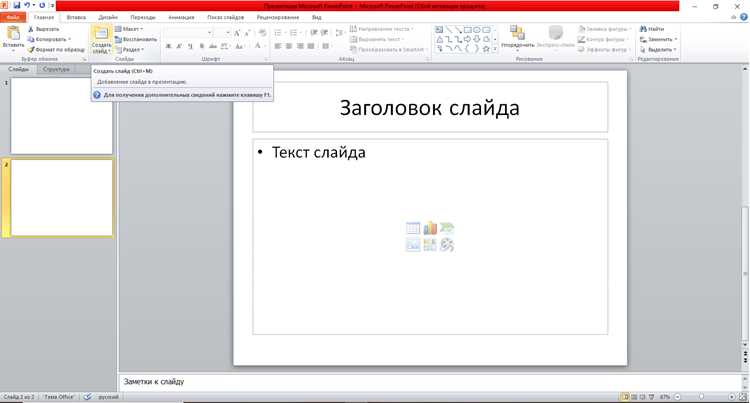This screenshot has height=403, width=750.
Task: Pick the rectangle shape in gallery
Action: coord(468,30)
